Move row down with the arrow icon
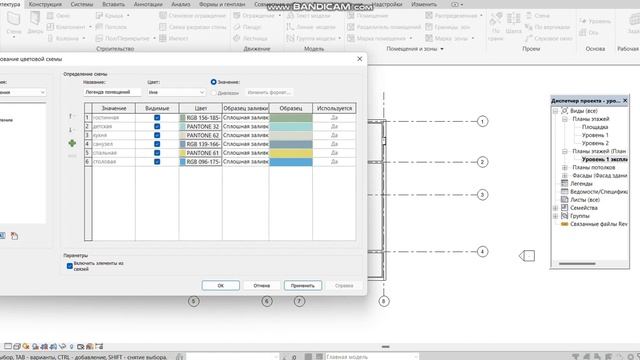Viewport: 640px width, 360px height. tap(71, 130)
